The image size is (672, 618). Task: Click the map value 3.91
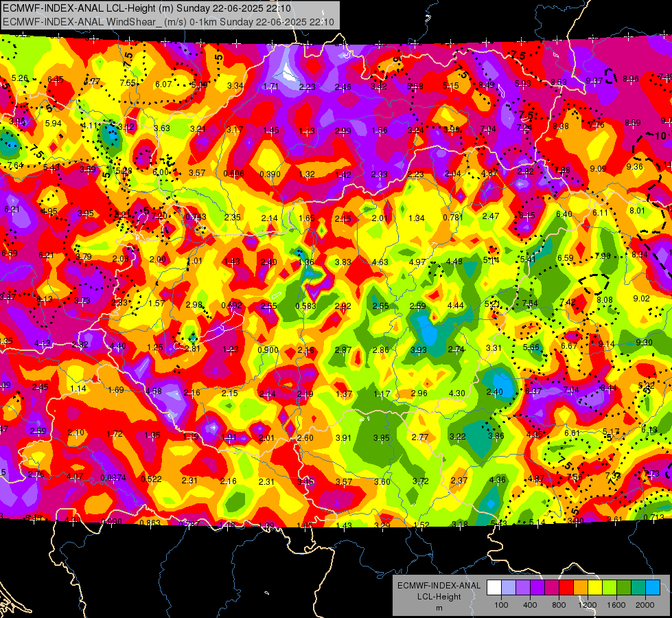(x=343, y=438)
